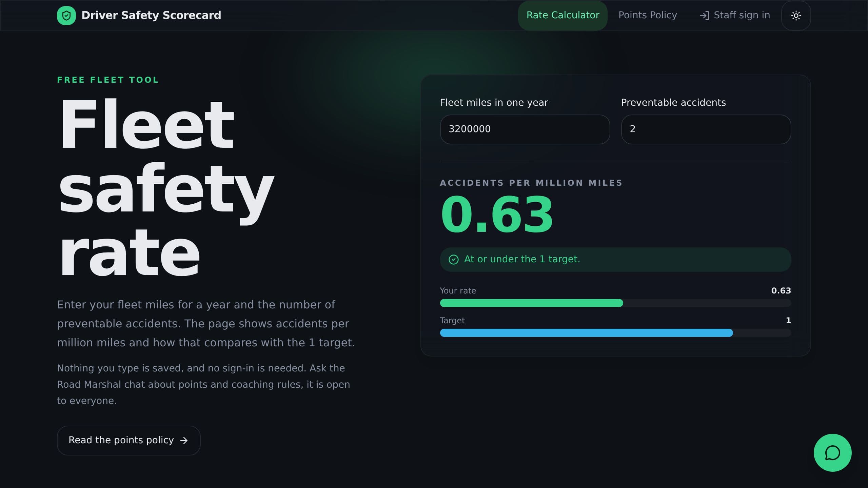Image resolution: width=868 pixels, height=488 pixels.
Task: Open the Rate Calculator tab
Action: click(563, 16)
